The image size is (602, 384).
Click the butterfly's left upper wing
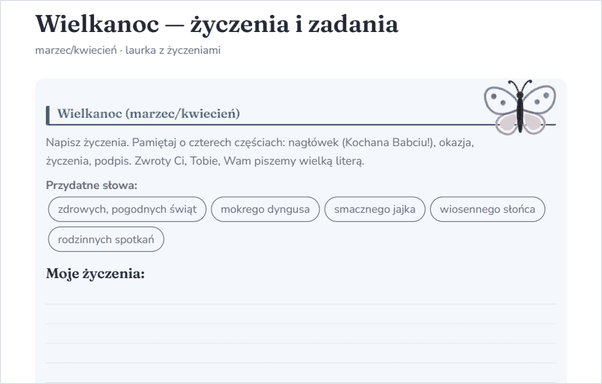(x=500, y=99)
